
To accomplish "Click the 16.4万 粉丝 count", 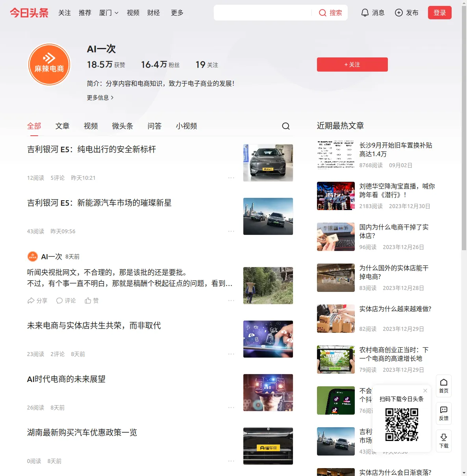I will coord(160,65).
